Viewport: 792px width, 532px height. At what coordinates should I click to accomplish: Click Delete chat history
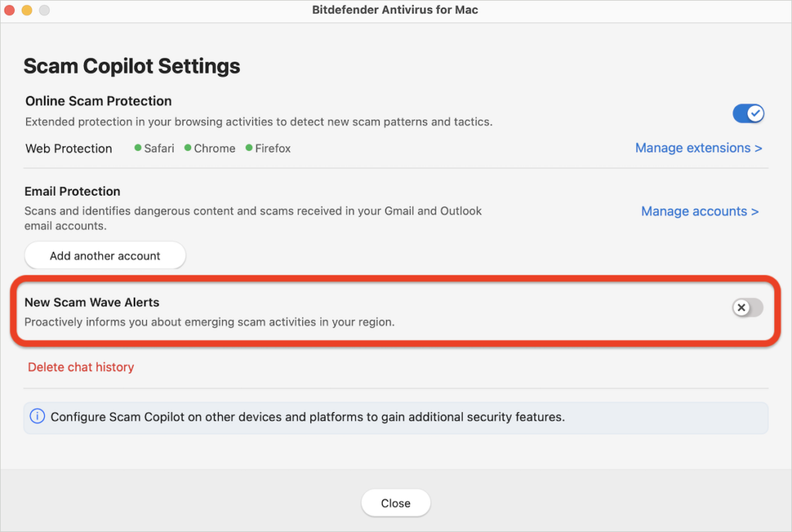(x=80, y=367)
